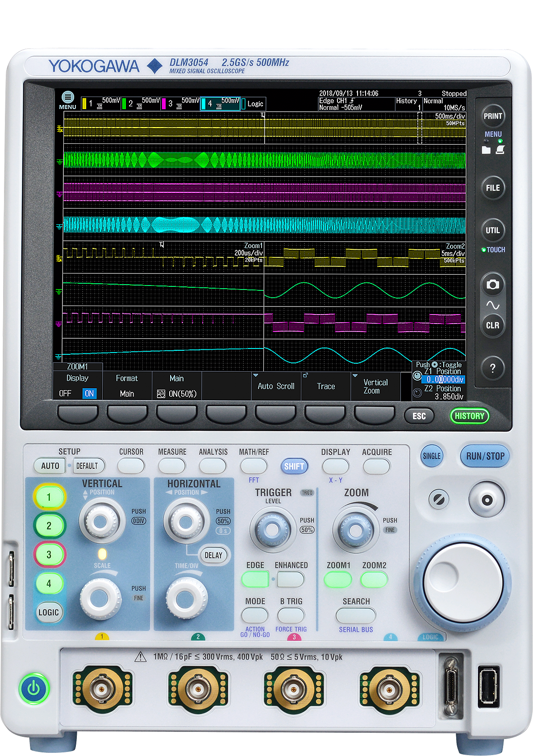Select the channel 4 tab on screen
Image resolution: width=533 pixels, height=756 pixels.
pyautogui.click(x=220, y=104)
